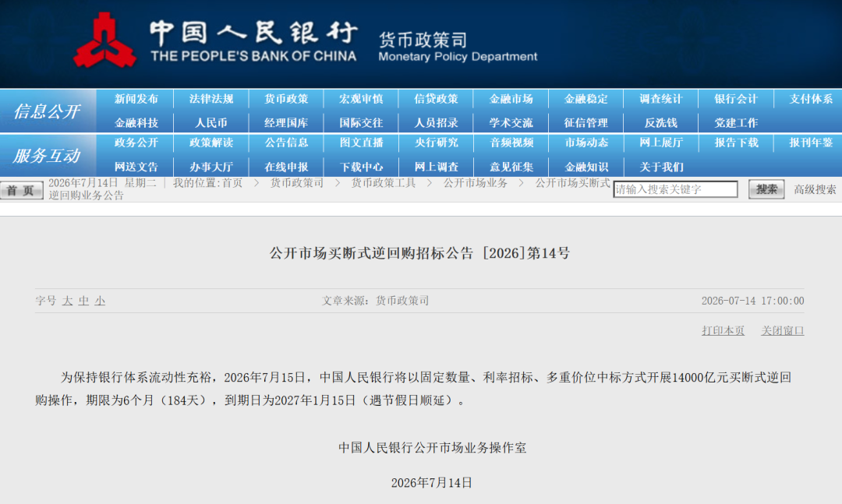Go to 公开市场业务 in breadcrumb
The height and width of the screenshot is (504, 842).
pyautogui.click(x=476, y=183)
